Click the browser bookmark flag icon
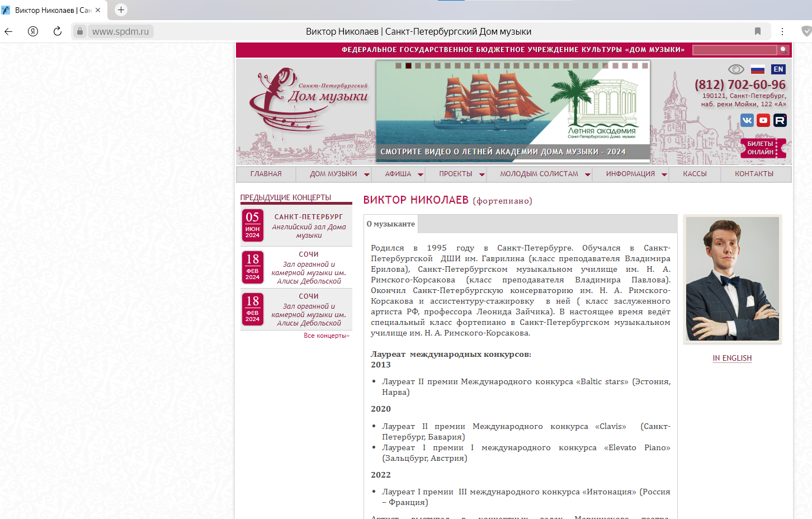812x519 pixels. (758, 31)
